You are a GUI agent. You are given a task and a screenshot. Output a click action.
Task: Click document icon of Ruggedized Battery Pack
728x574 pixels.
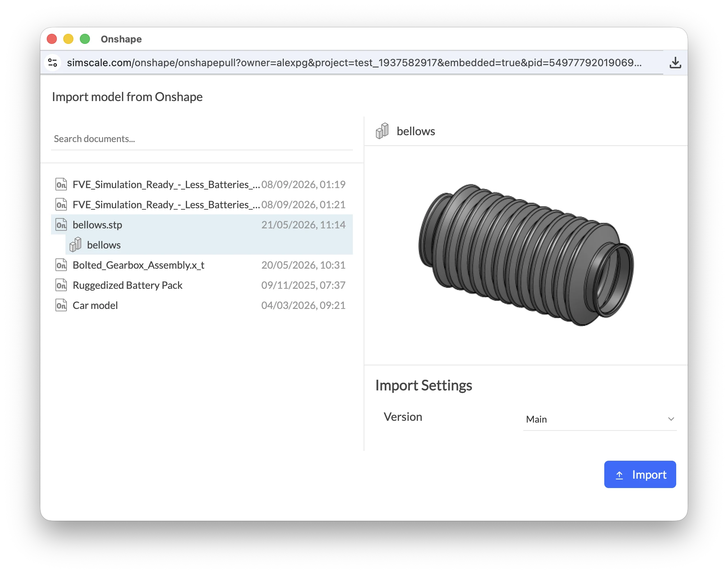click(x=61, y=285)
